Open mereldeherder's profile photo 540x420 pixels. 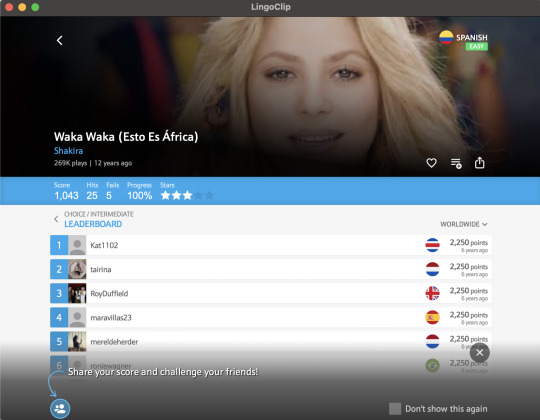click(x=77, y=342)
